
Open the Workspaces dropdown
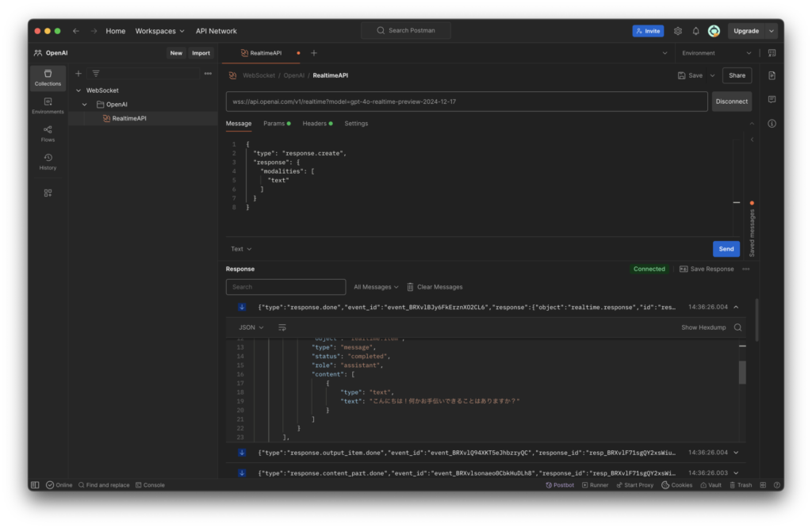159,31
